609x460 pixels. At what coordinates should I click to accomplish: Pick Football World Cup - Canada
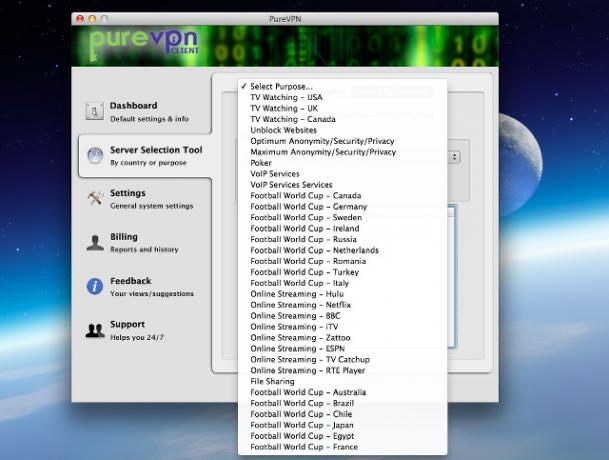pos(343,195)
